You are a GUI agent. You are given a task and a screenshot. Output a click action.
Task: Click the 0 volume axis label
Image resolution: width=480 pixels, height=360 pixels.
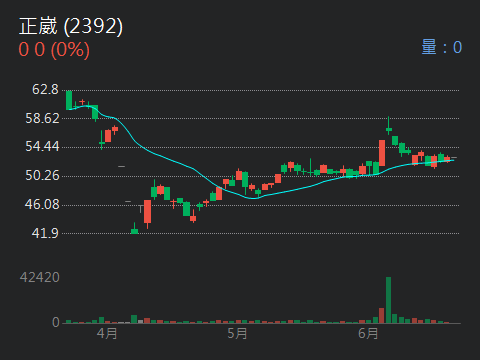[56, 322]
